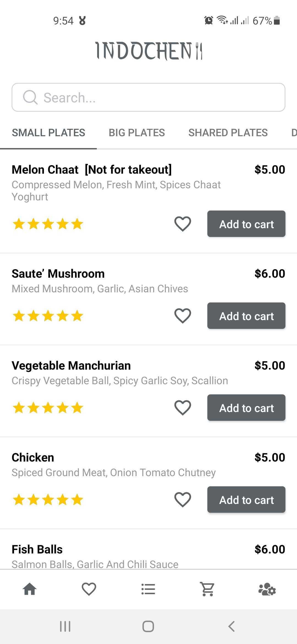Open favorites from bottom navigation heart

click(x=89, y=589)
